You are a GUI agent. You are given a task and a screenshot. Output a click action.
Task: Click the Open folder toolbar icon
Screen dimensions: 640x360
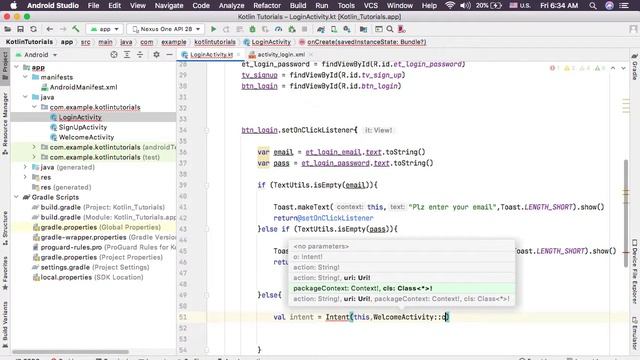[x=7, y=29]
